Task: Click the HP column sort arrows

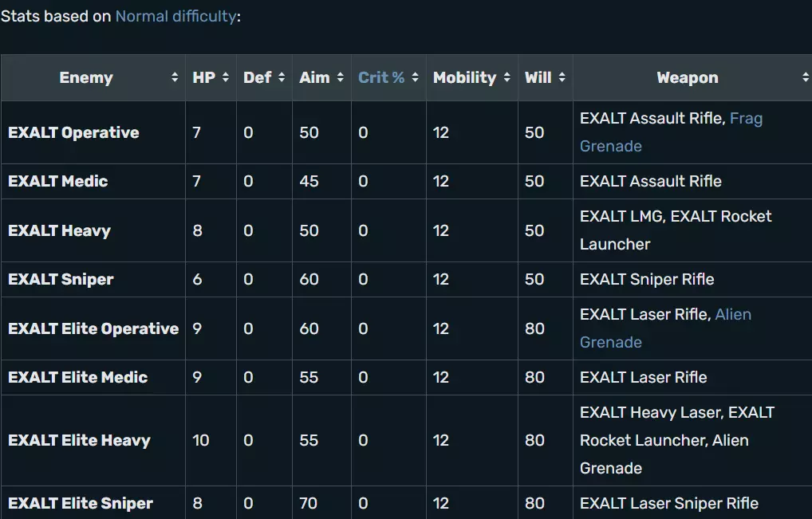Action: tap(226, 78)
